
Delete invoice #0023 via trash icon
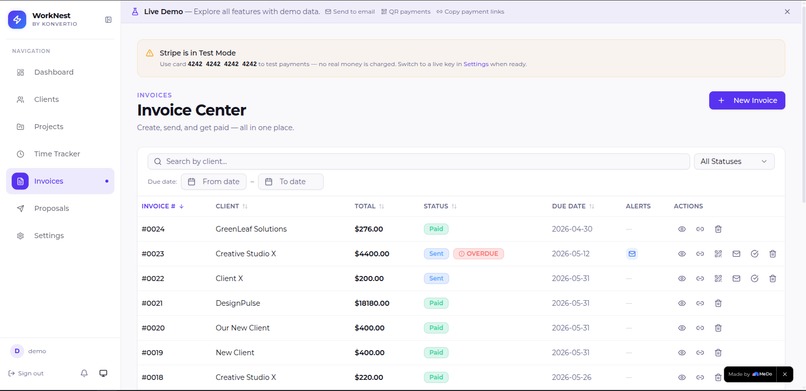coord(772,254)
